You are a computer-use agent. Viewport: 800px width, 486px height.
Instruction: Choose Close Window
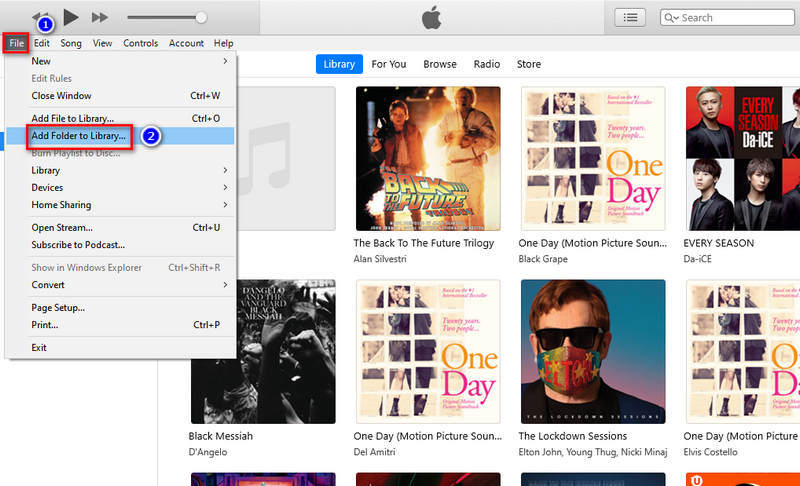(x=120, y=96)
